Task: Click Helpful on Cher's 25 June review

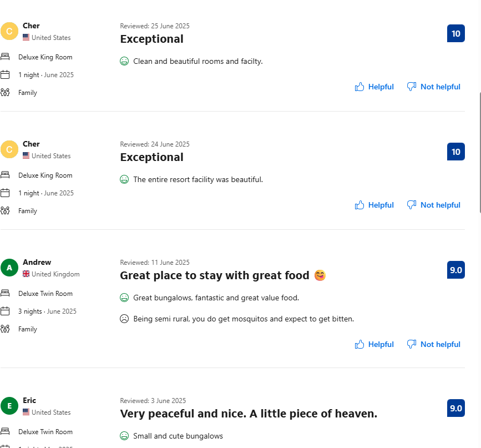Action: point(374,87)
